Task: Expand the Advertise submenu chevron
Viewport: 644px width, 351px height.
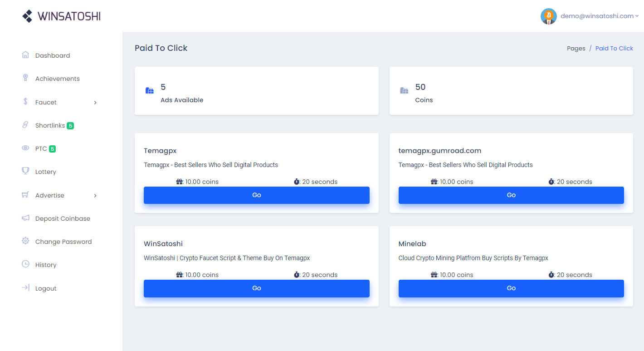Action: (95, 196)
